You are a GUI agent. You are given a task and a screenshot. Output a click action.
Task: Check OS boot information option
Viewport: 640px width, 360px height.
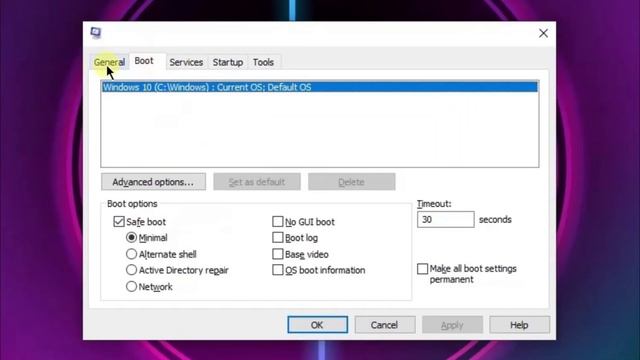coord(278,270)
